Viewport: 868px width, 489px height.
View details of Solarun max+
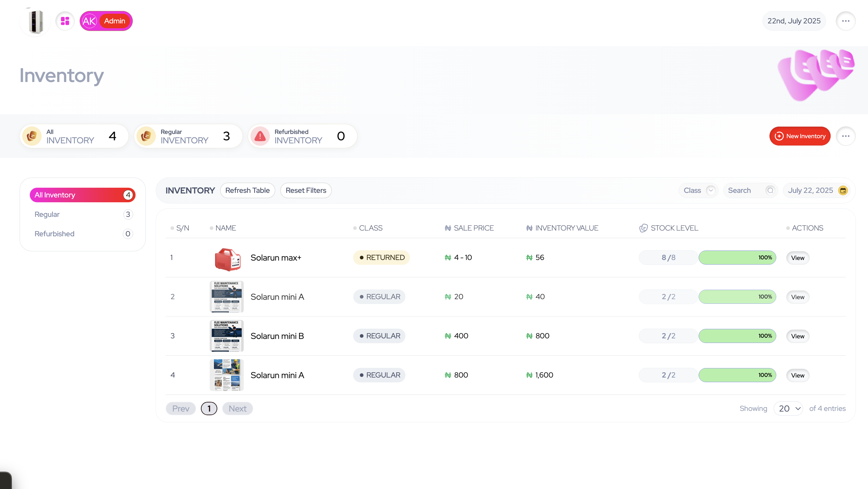797,258
